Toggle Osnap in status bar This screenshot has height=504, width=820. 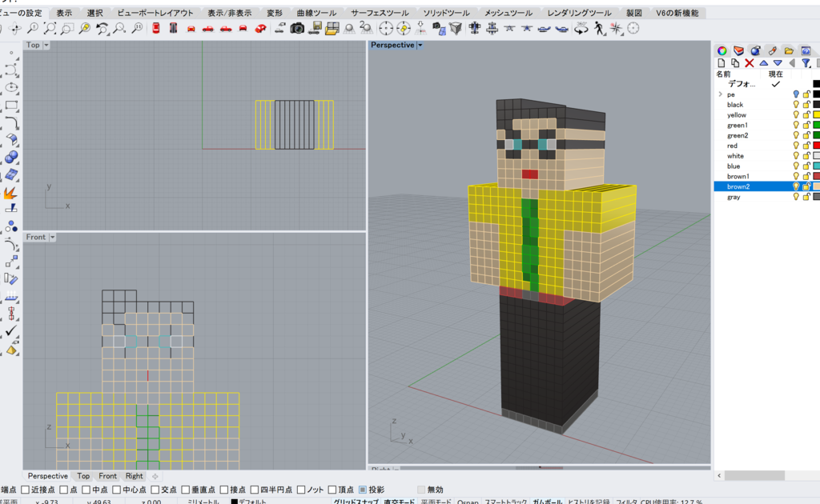(x=468, y=501)
